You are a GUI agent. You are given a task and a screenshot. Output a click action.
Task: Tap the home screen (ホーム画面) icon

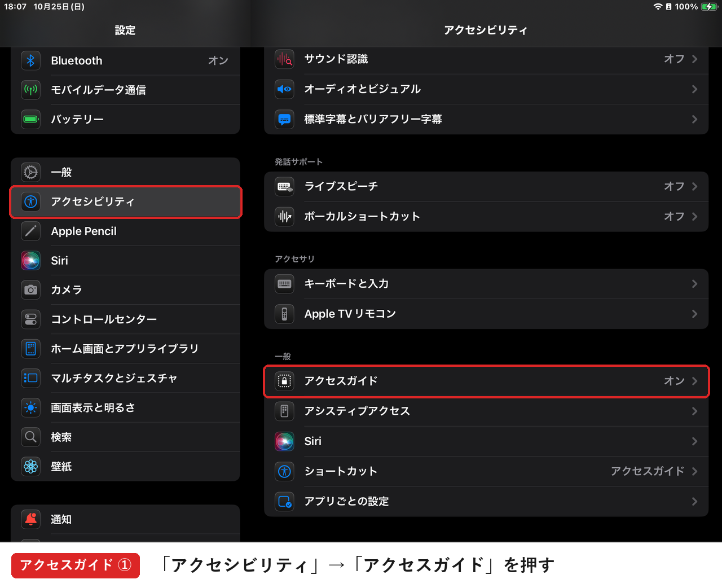[31, 348]
